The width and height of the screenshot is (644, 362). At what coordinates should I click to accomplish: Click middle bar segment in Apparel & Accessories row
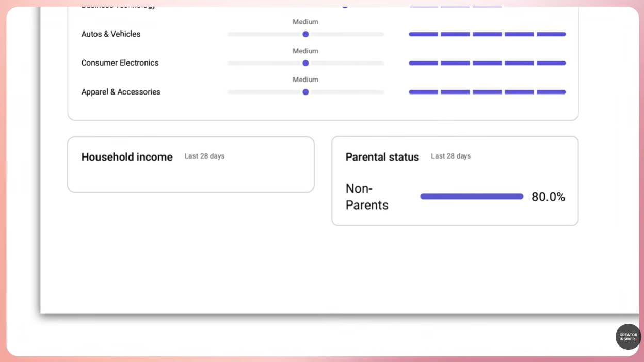(x=487, y=92)
